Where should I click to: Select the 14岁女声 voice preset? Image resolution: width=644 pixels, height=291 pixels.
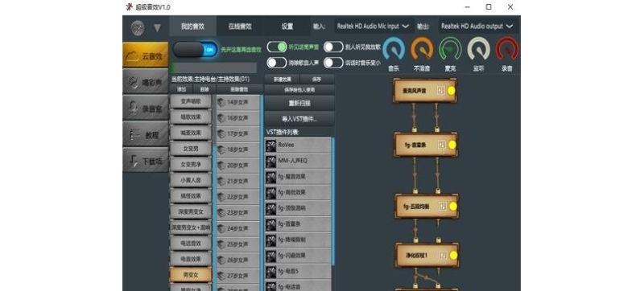[238, 102]
